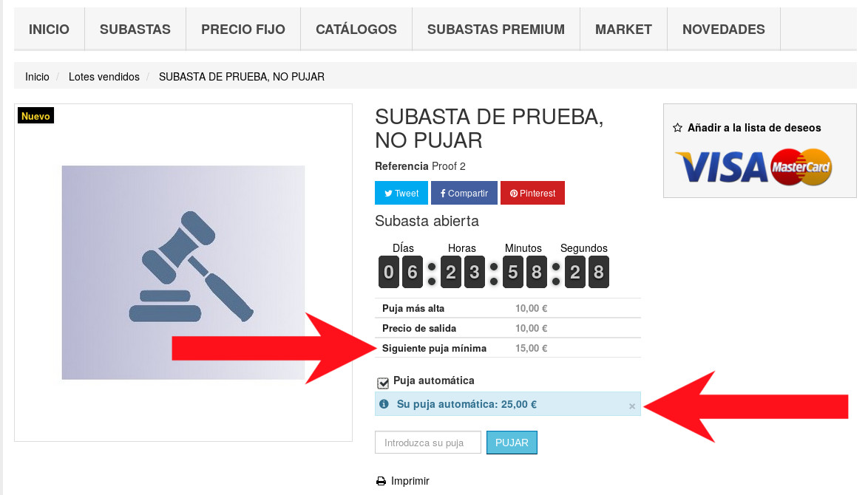Follow the Lotes vendidos breadcrumb link
The image size is (868, 495).
pos(104,77)
